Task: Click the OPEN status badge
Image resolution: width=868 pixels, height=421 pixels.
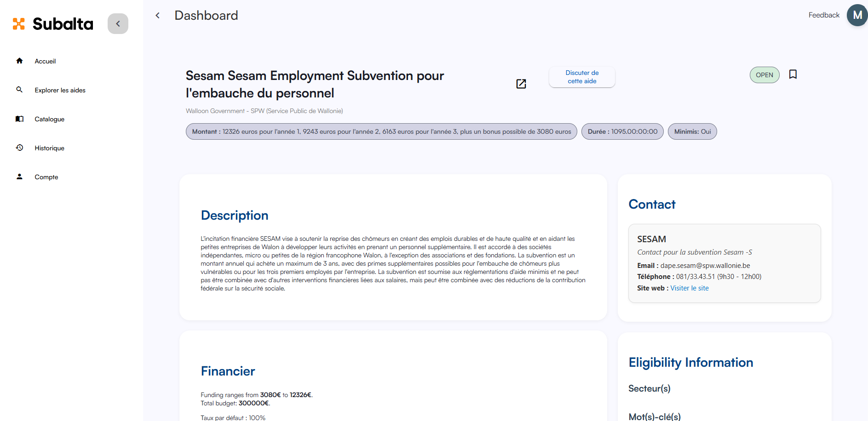Action: [x=765, y=75]
